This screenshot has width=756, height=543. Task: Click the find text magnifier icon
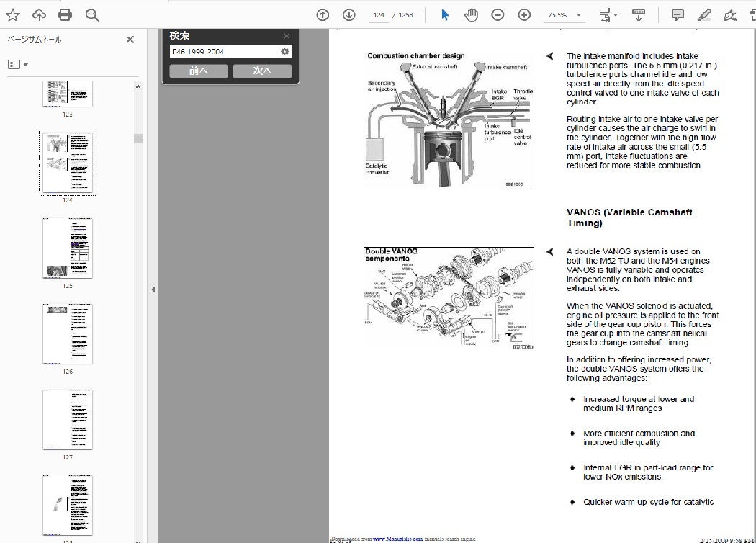91,15
